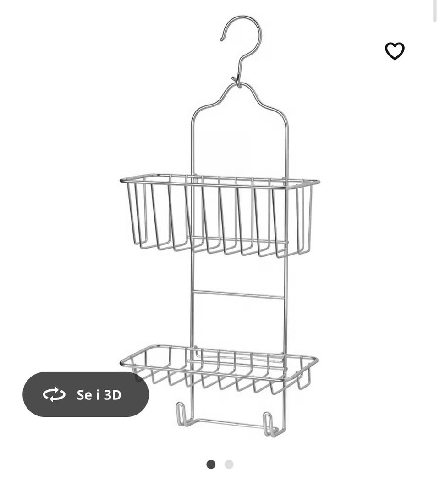
Task: Switch to the second image carousel dot
Action: [x=229, y=465]
